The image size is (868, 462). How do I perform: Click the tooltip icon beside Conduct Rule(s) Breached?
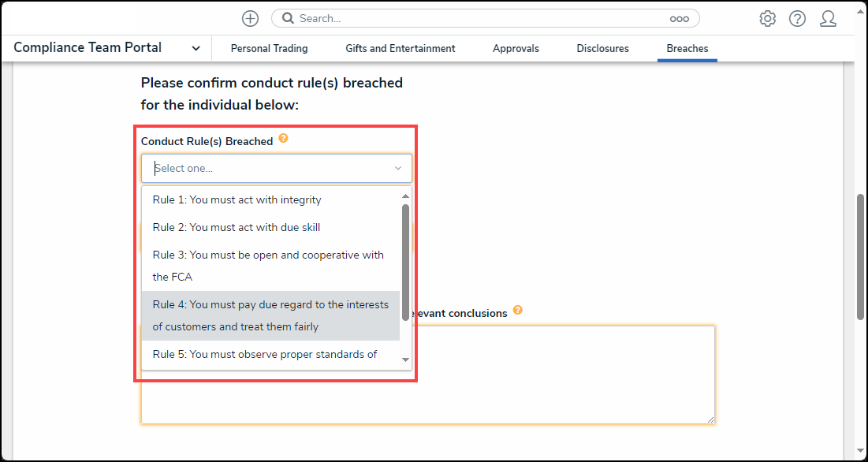283,137
